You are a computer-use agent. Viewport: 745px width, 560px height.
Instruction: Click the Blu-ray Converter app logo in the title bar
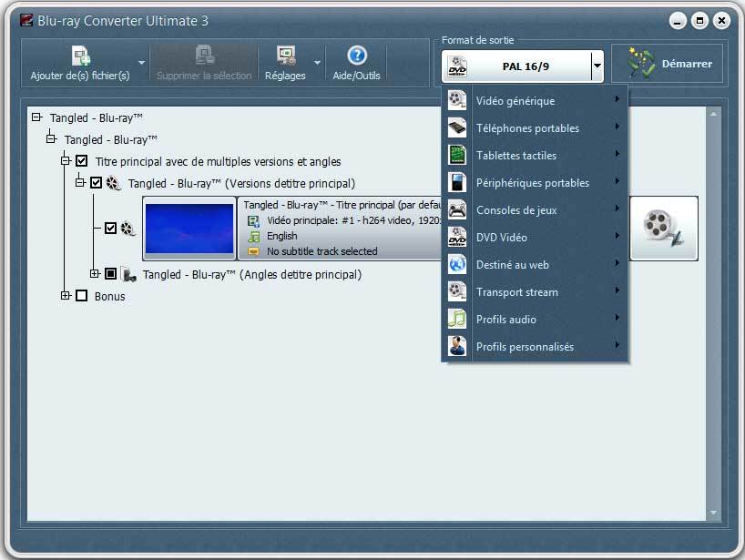(x=26, y=20)
